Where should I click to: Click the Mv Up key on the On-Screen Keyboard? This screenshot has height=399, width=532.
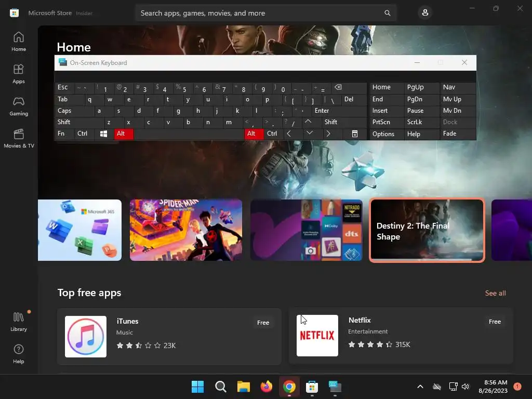point(458,99)
